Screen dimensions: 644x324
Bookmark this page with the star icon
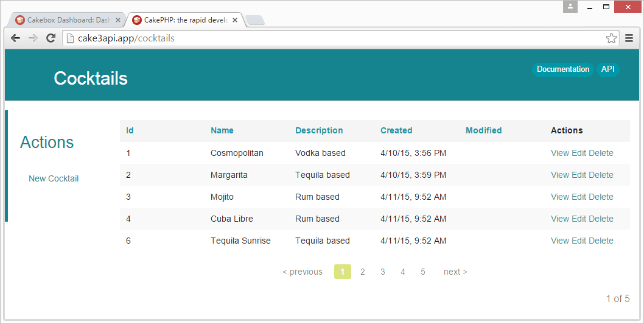[x=611, y=38]
